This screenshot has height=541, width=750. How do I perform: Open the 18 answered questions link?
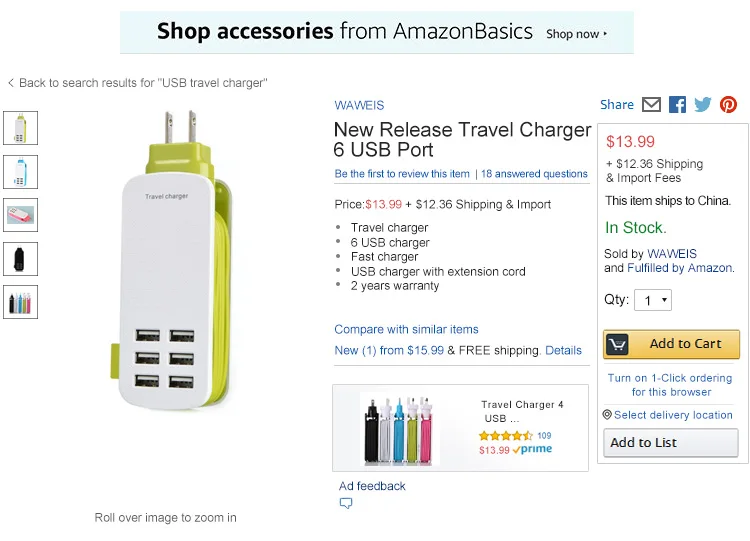tap(534, 174)
